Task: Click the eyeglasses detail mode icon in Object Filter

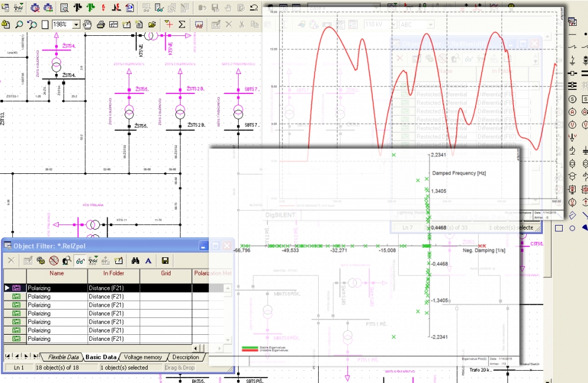Action: tap(80, 261)
